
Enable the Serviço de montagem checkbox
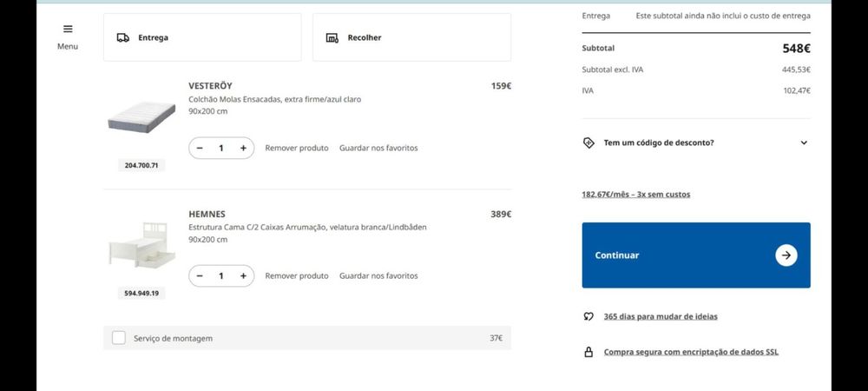point(119,338)
